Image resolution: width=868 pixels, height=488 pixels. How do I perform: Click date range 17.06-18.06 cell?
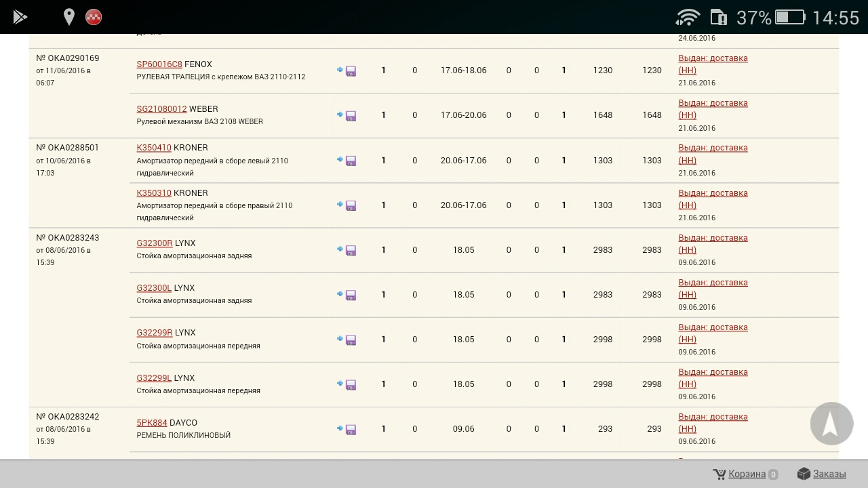point(464,70)
